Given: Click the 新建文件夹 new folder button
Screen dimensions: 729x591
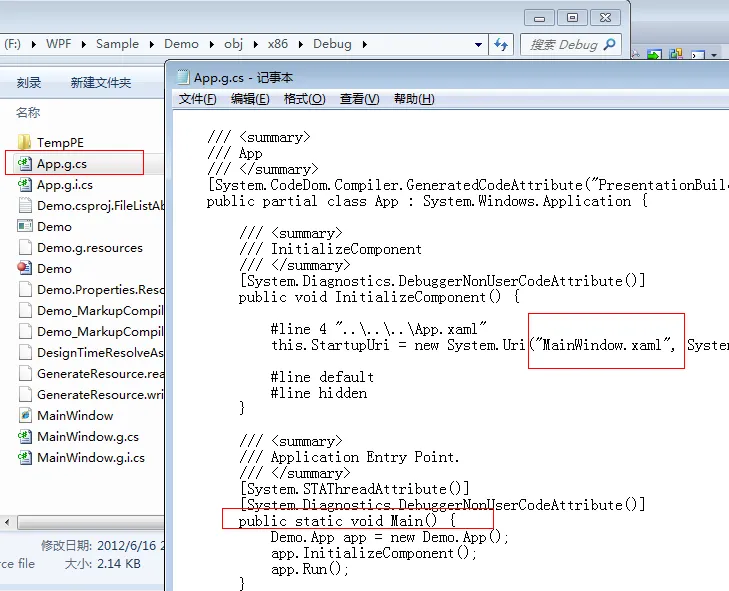Looking at the screenshot, I should click(101, 83).
